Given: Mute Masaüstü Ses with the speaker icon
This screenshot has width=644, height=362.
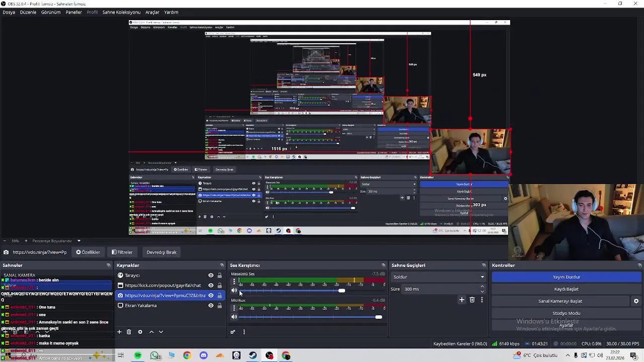Looking at the screenshot, I should [x=234, y=291].
